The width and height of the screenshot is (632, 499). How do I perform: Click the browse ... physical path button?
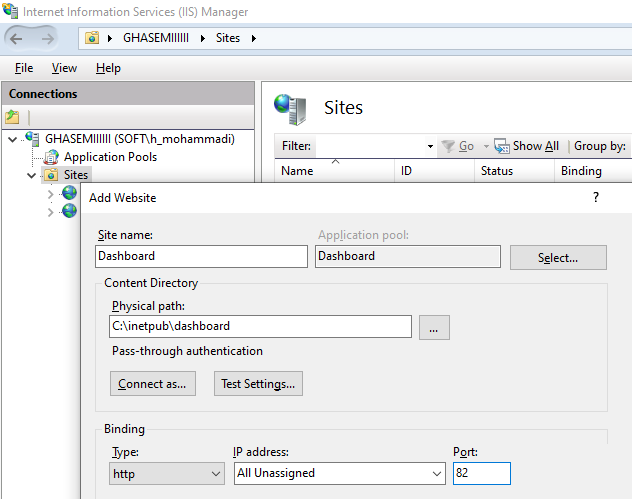434,327
